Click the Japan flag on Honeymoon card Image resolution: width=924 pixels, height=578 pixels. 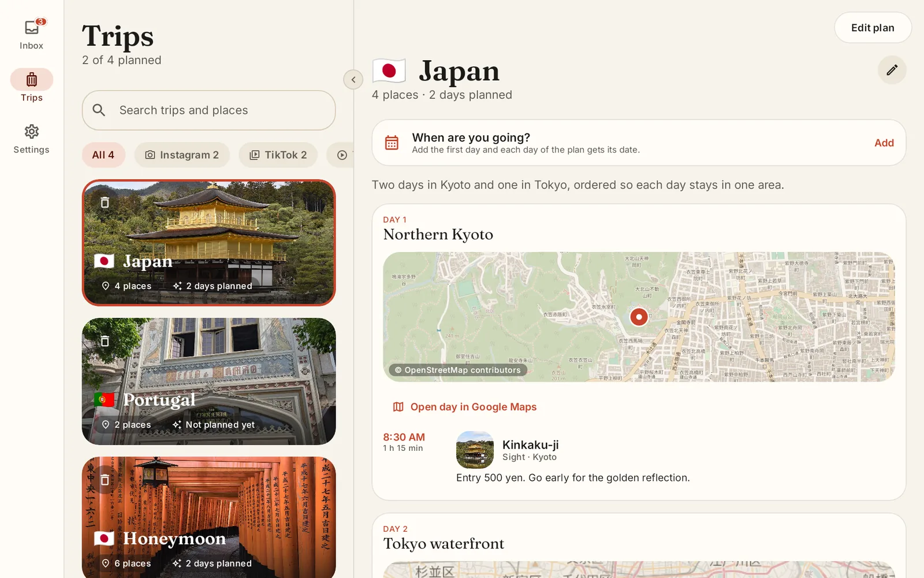104,539
